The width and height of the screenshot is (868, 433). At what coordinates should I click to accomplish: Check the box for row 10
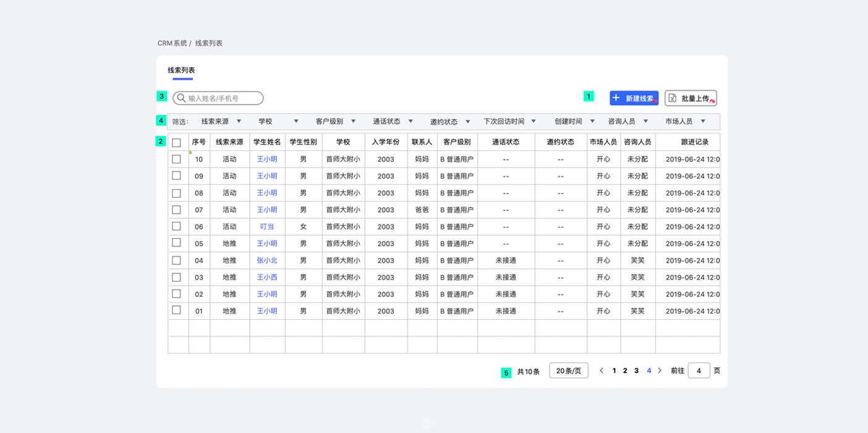pyautogui.click(x=176, y=159)
